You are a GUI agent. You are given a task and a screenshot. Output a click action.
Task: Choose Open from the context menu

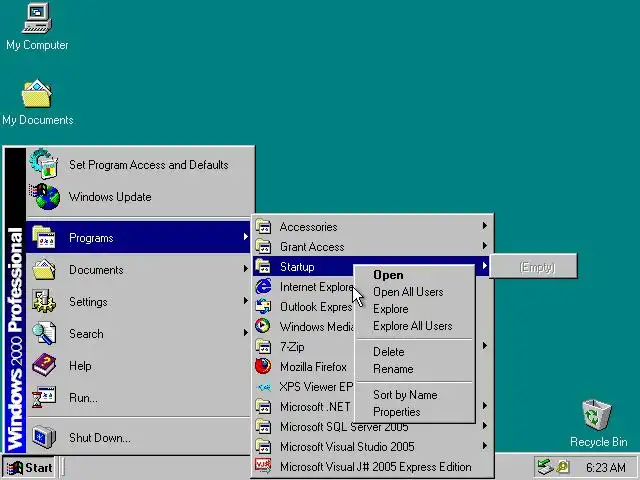pyautogui.click(x=414, y=275)
